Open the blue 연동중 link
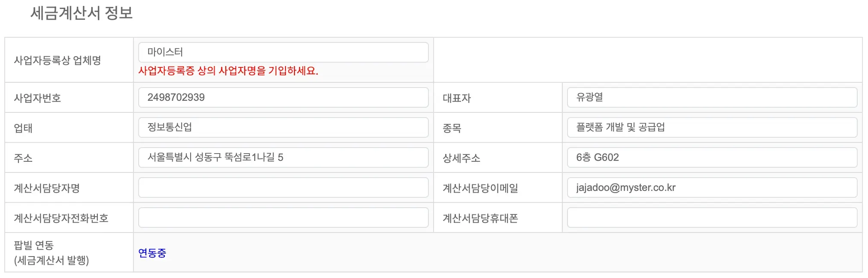This screenshot has width=868, height=278. coord(152,253)
